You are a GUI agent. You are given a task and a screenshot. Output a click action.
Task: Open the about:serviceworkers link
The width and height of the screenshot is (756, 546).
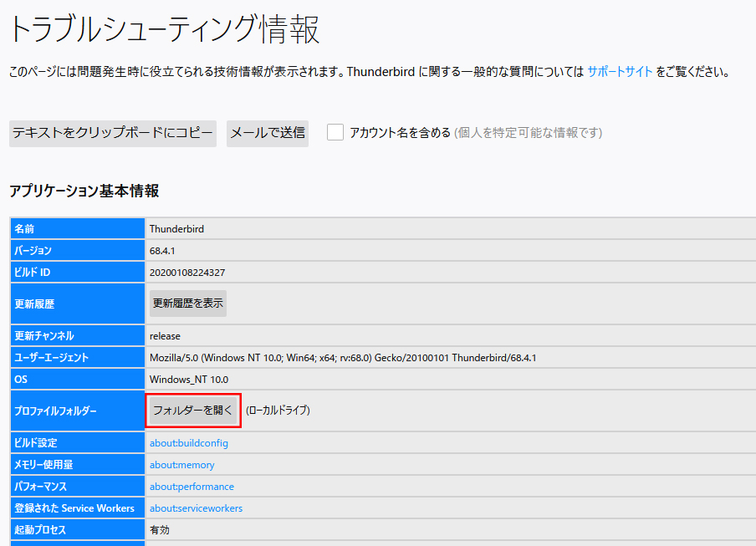(x=196, y=508)
